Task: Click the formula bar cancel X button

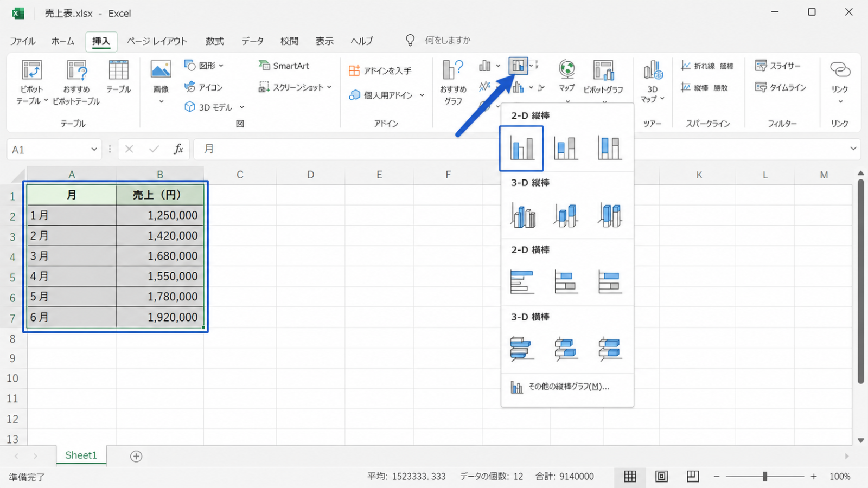Action: (129, 149)
